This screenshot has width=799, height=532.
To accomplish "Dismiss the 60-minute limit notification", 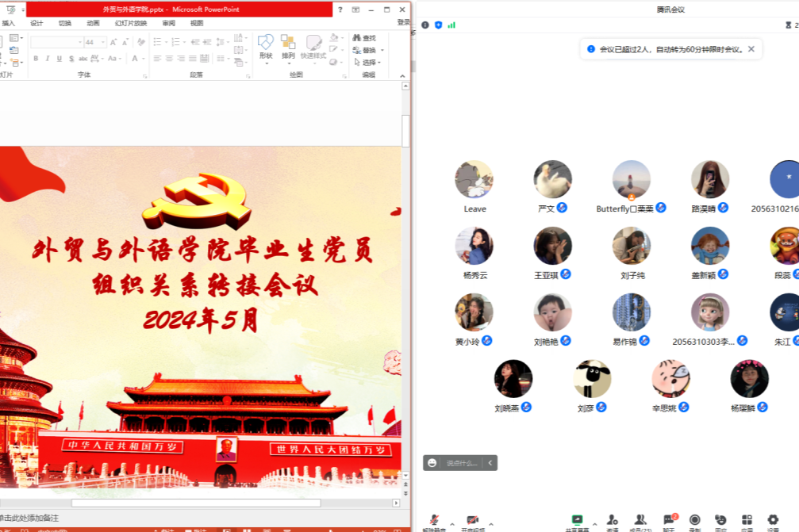I will pos(751,49).
